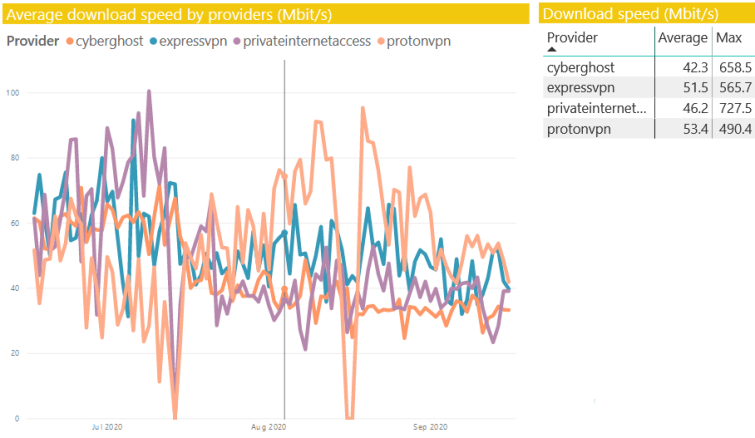Click the expressvpn legend color dot
The width and height of the screenshot is (755, 438).
pos(153,41)
